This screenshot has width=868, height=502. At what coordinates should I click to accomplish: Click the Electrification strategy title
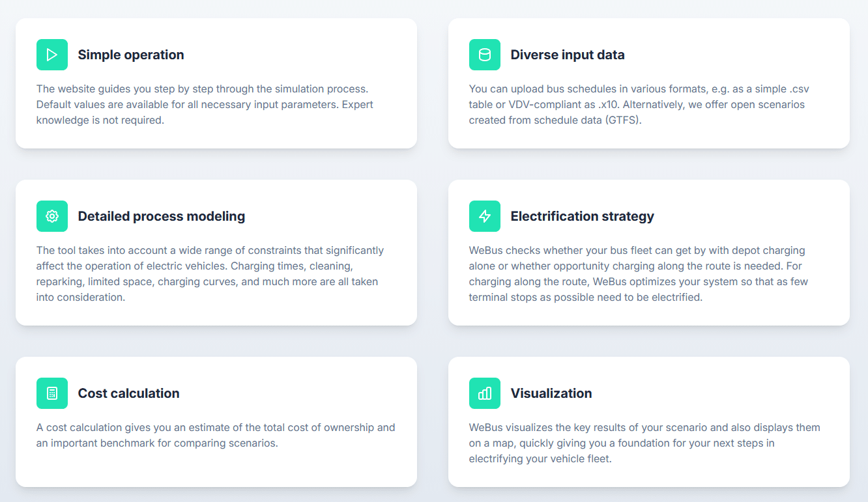tap(583, 216)
